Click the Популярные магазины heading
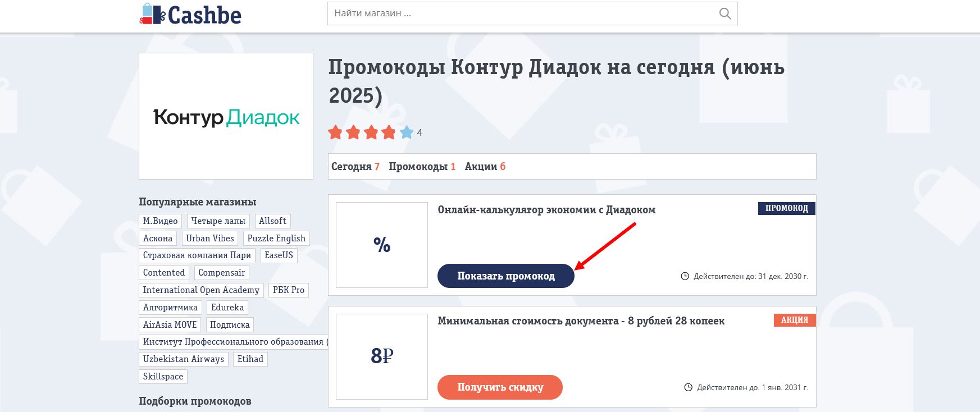The width and height of the screenshot is (980, 412). click(198, 202)
